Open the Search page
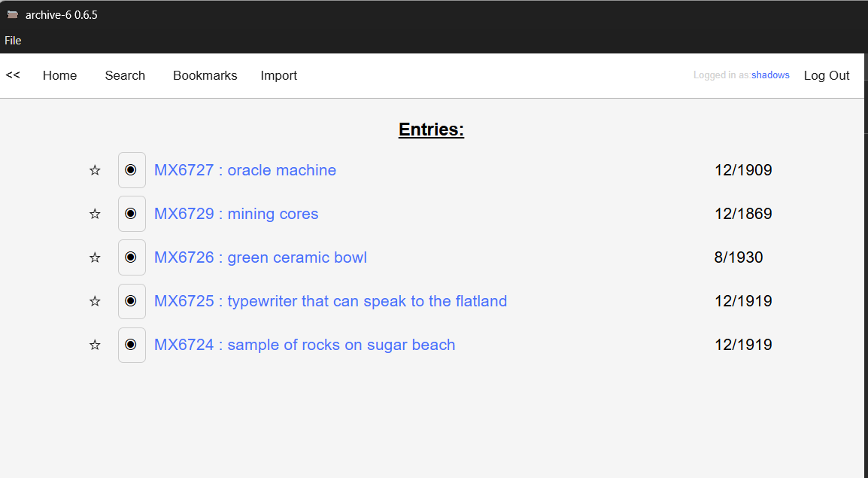This screenshot has height=478, width=868. click(125, 75)
